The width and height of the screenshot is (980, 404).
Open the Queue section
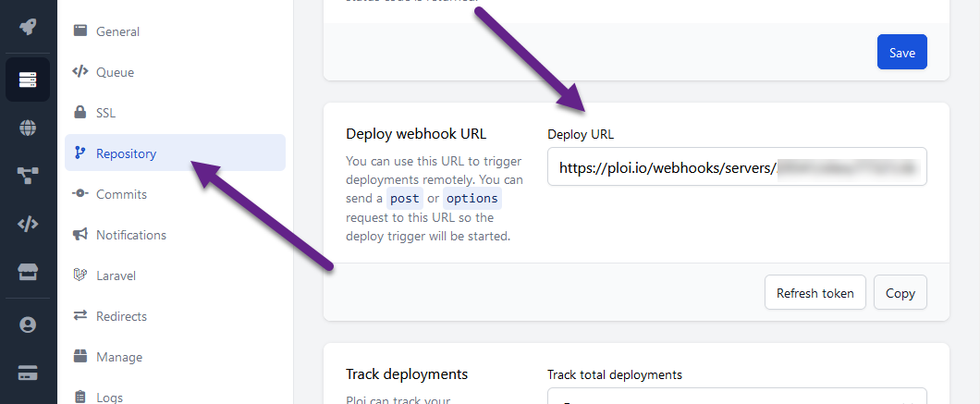point(115,72)
